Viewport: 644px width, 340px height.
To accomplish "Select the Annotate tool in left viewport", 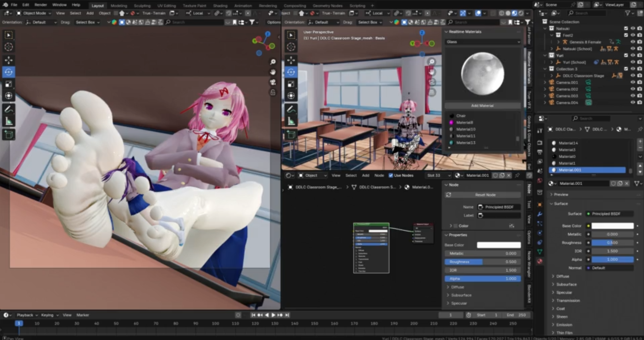I will (x=9, y=109).
